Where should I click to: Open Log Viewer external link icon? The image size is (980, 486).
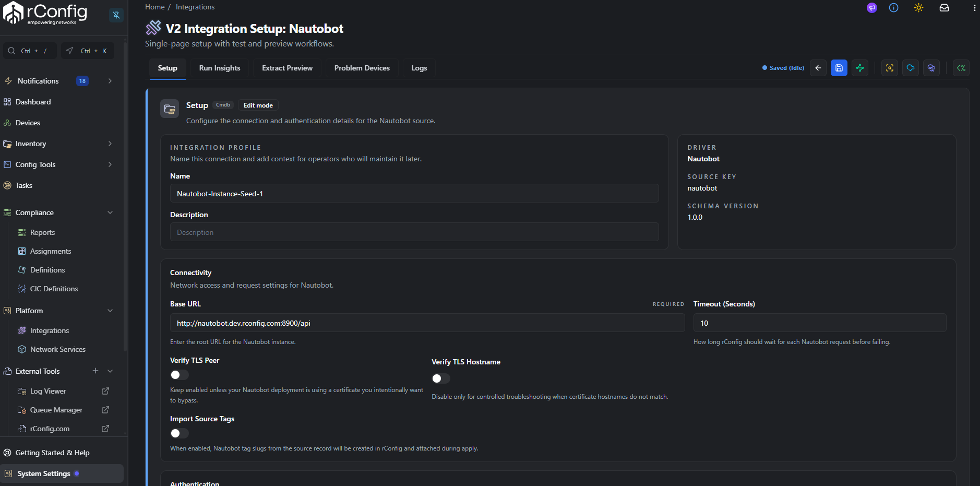105,391
